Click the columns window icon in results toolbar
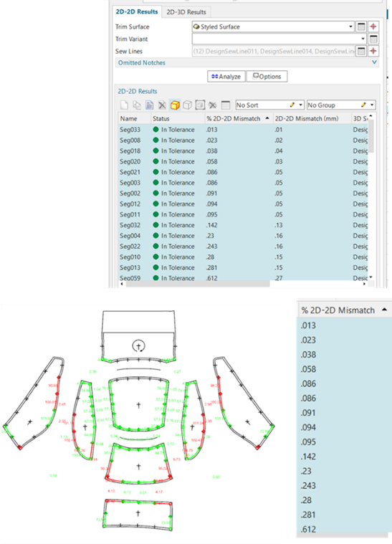 pos(226,105)
